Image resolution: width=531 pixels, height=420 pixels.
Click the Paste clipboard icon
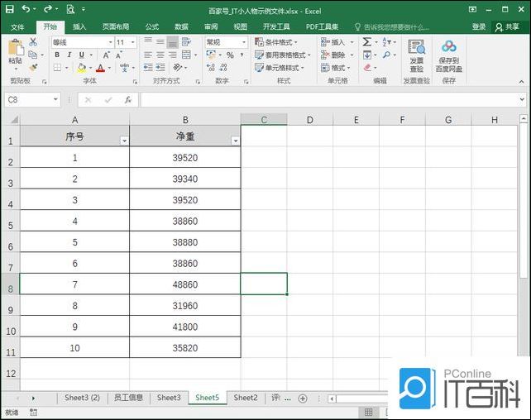(x=15, y=51)
